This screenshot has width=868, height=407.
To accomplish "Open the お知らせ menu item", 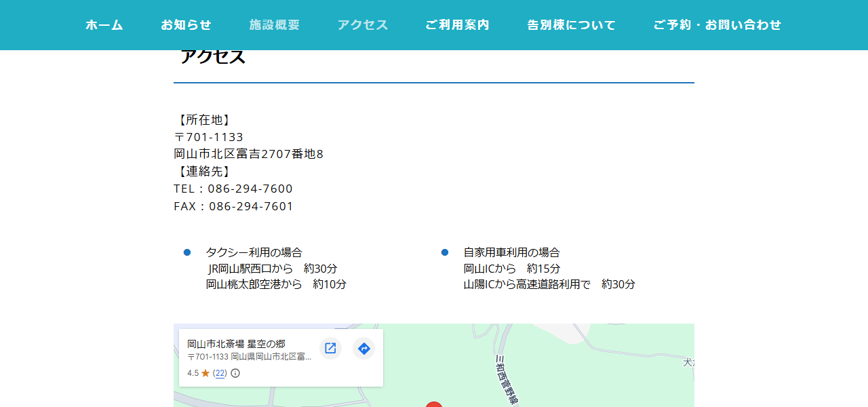I will click(x=186, y=25).
